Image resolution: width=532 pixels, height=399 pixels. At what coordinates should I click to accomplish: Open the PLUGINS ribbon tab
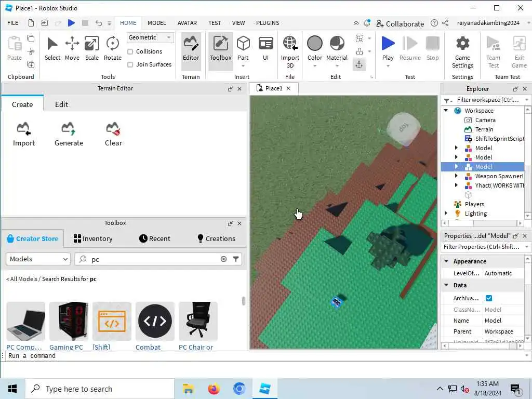click(x=268, y=23)
